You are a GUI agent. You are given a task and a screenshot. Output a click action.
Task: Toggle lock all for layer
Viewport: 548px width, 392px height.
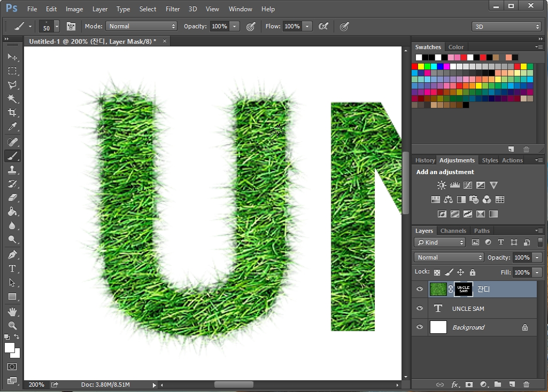click(x=473, y=272)
